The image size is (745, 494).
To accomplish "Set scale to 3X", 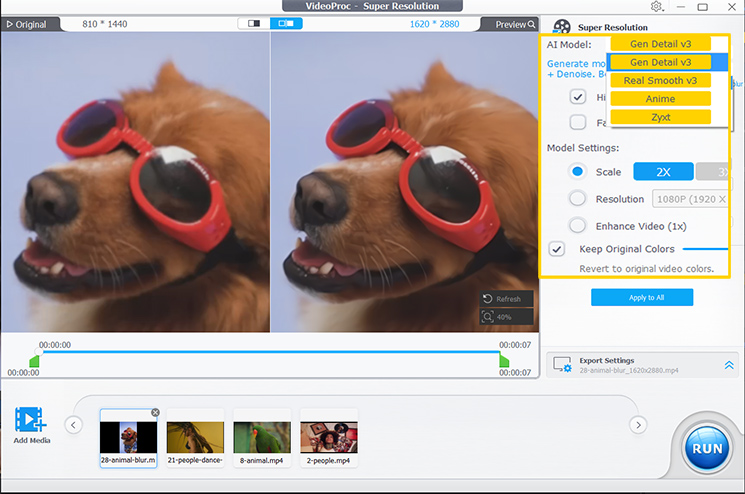I will coord(712,171).
